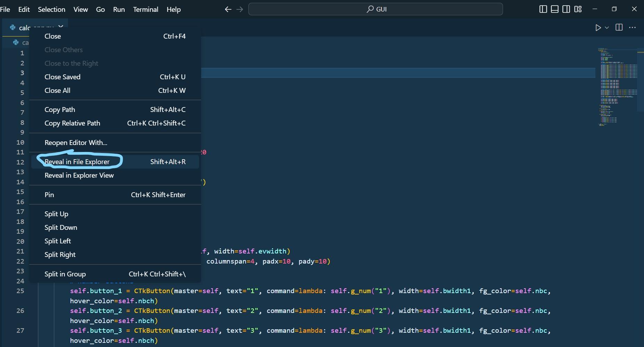The width and height of the screenshot is (644, 347).
Task: Click the GUI search command bar
Action: [x=375, y=9]
